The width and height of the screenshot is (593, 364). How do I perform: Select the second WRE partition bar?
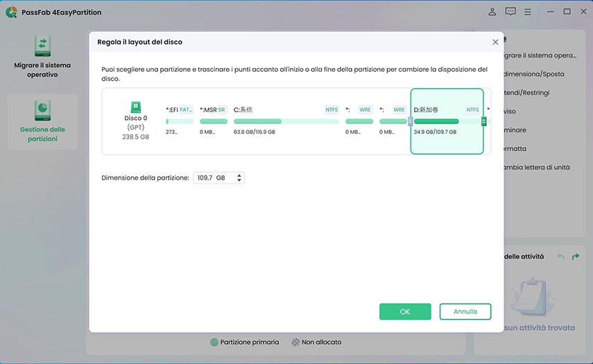(393, 121)
